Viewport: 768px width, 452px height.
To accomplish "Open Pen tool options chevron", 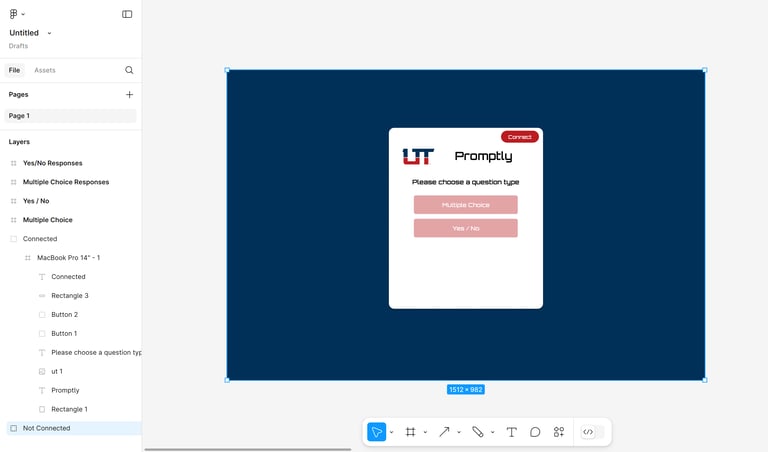I will click(x=492, y=432).
